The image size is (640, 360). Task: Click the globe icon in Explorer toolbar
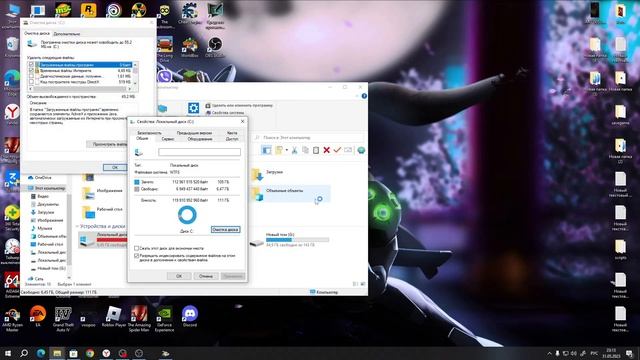point(361,150)
